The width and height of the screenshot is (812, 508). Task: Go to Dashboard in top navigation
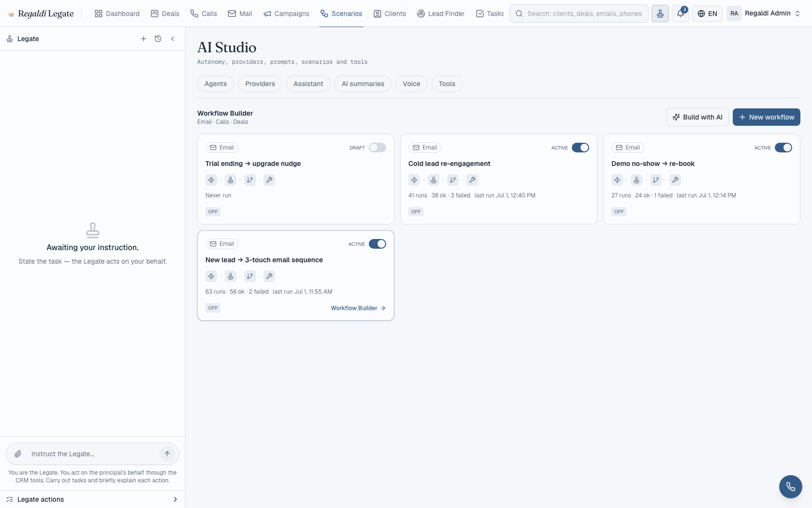pyautogui.click(x=117, y=14)
